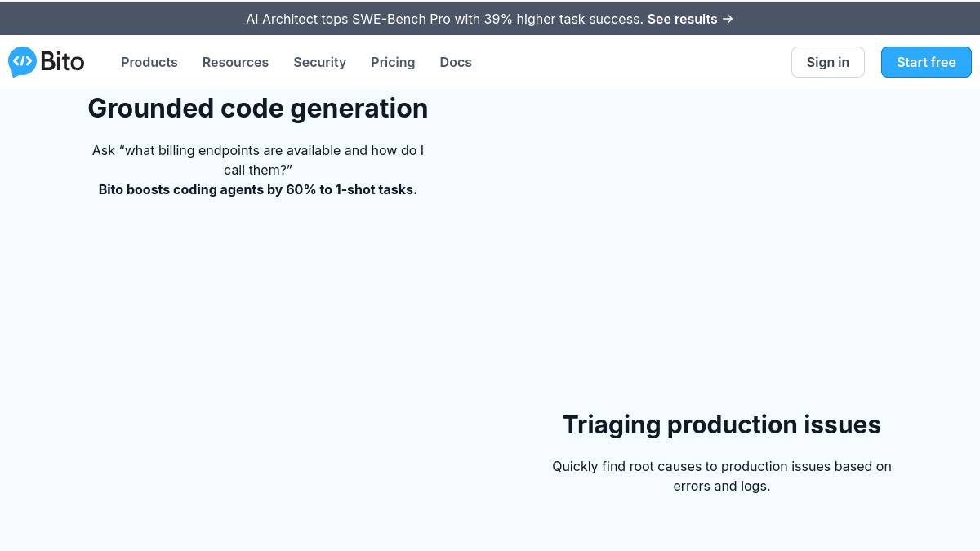
Task: Click the Grounded code generation heading
Action: click(257, 109)
